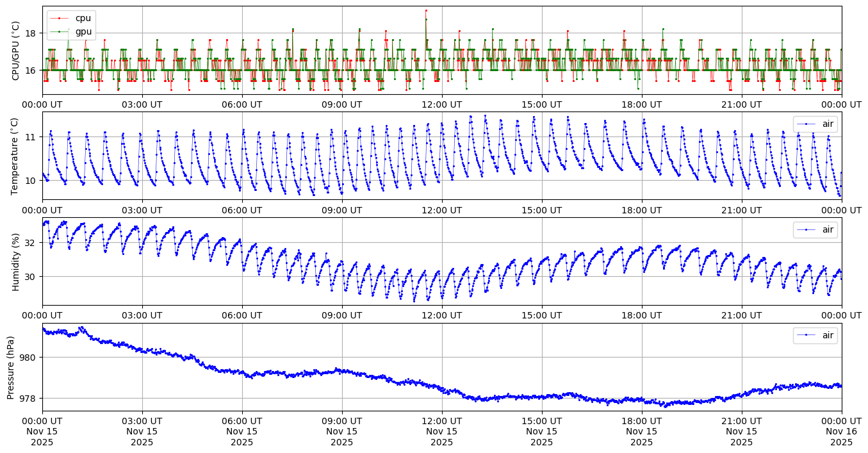Click the green gpu legend line marker

tap(59, 31)
